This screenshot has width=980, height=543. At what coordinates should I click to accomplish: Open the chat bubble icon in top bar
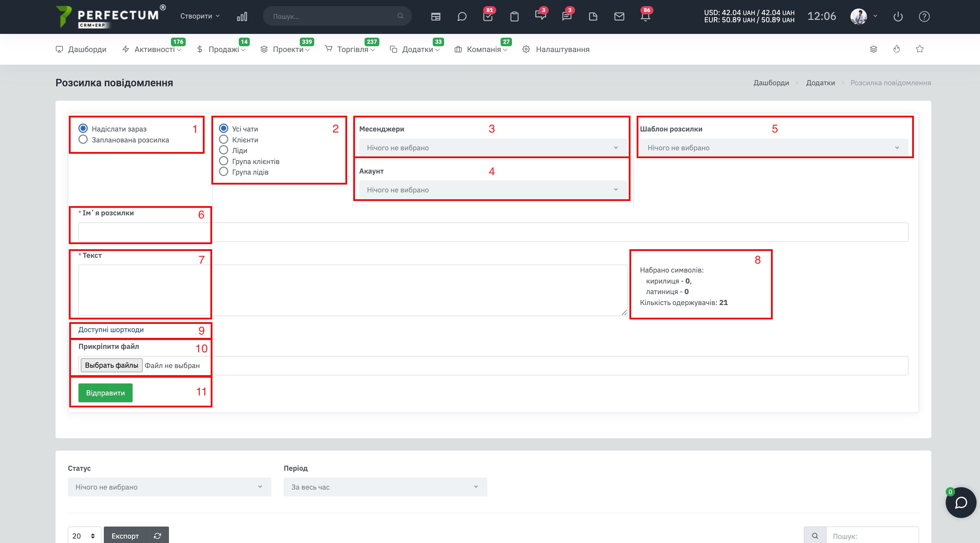pos(462,16)
